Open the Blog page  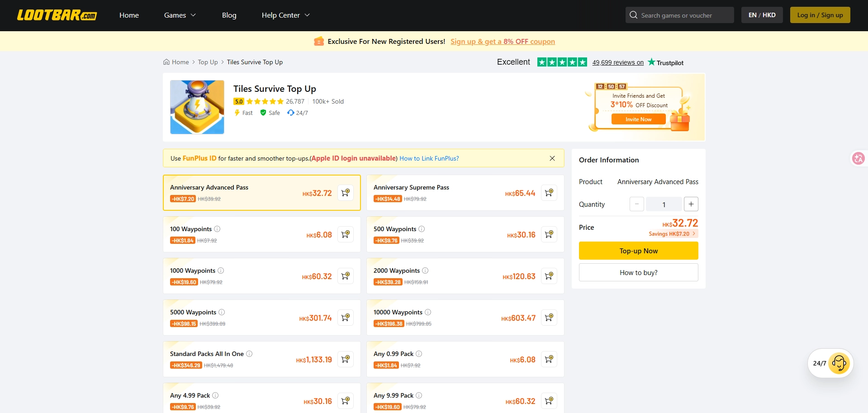(x=229, y=15)
